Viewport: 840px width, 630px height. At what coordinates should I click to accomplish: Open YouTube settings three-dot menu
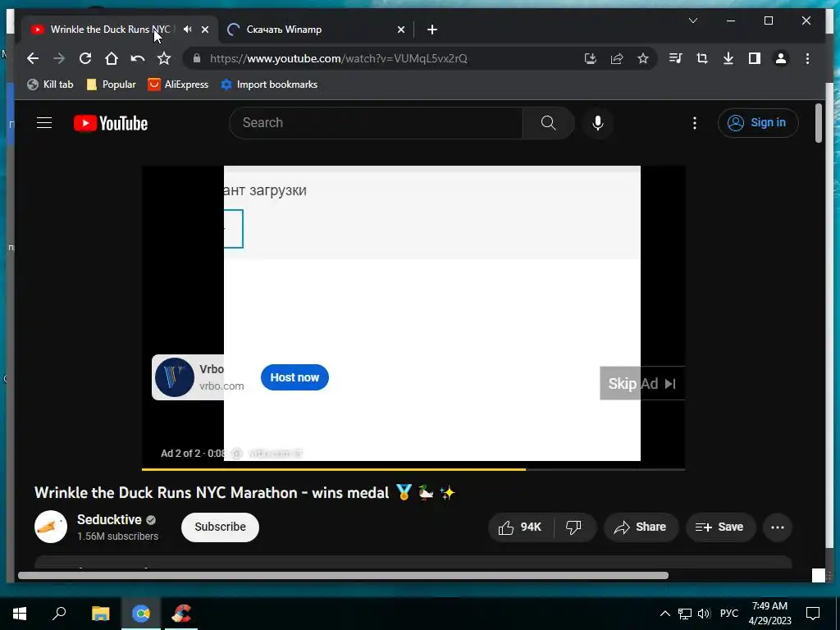(695, 123)
